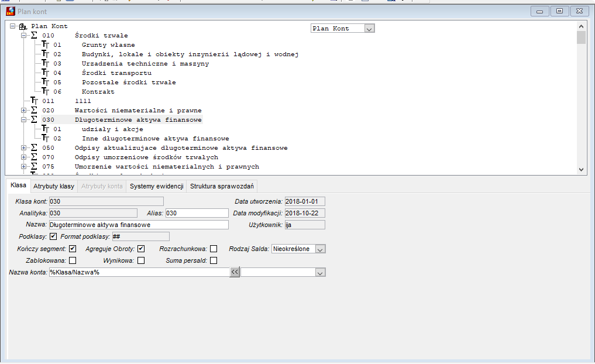Click the T icon of Grunty własne
The height and width of the screenshot is (364, 595).
(46, 45)
